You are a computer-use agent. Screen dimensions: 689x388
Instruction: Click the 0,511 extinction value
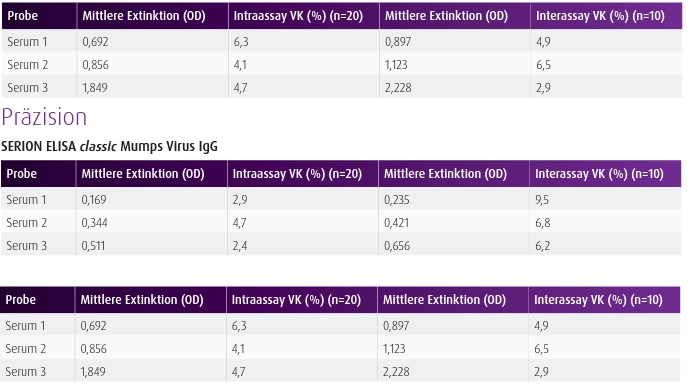93,246
